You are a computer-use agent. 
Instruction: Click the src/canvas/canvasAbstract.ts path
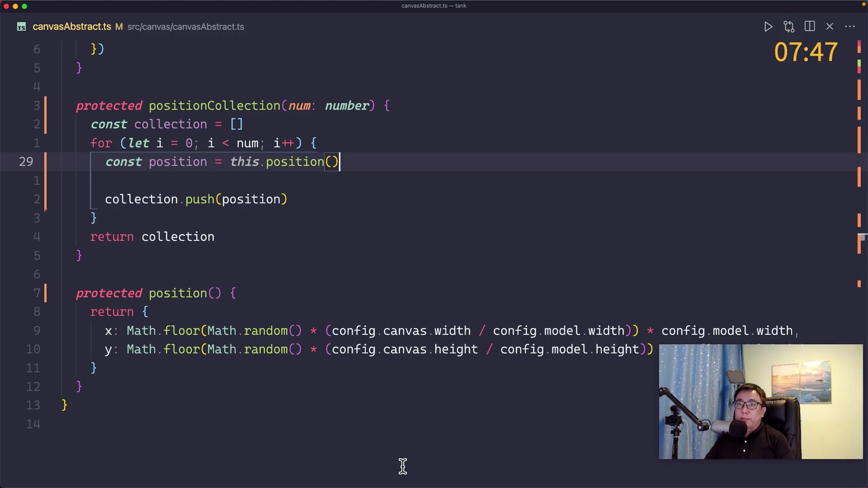(186, 27)
